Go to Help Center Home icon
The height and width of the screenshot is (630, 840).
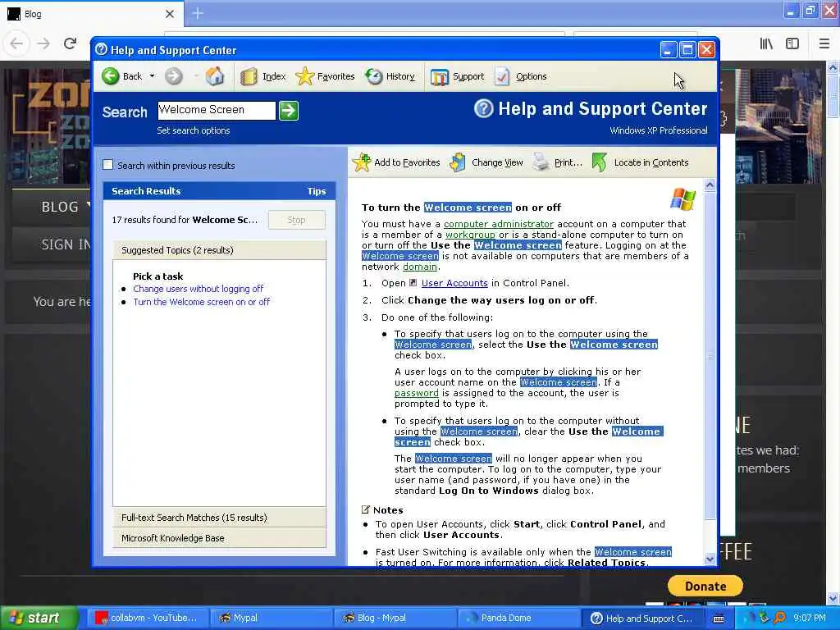(x=215, y=76)
